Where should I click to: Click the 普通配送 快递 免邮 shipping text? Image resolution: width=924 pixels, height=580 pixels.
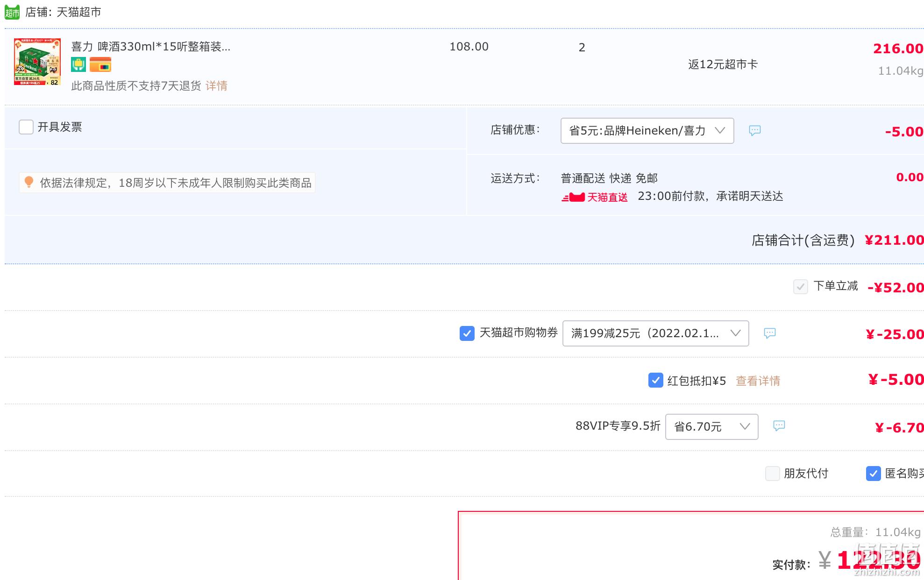609,178
